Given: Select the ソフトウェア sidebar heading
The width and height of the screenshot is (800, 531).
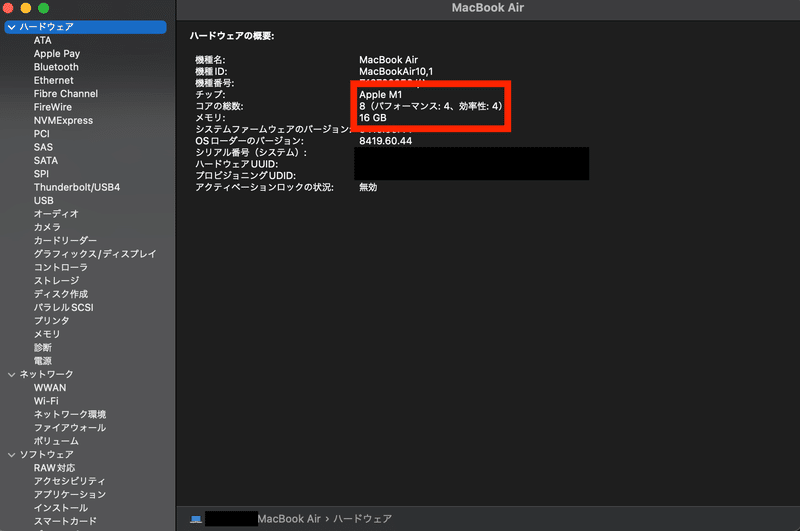Looking at the screenshot, I should pyautogui.click(x=46, y=454).
